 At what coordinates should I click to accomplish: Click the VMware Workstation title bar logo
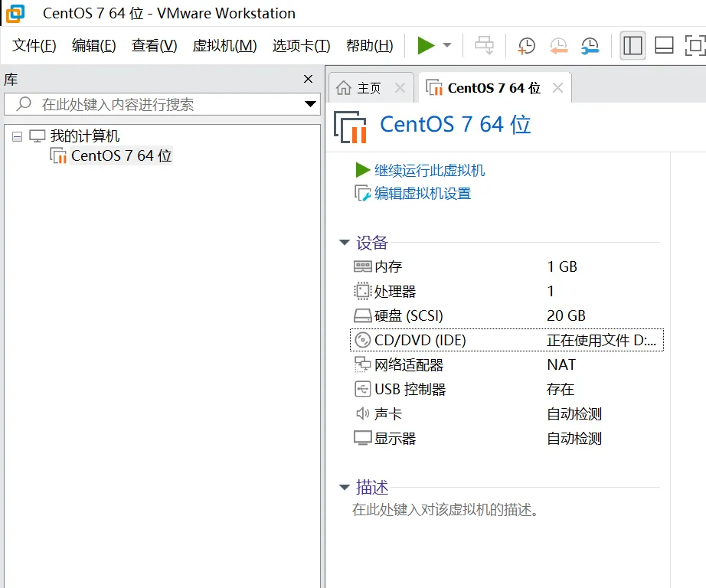[15, 14]
